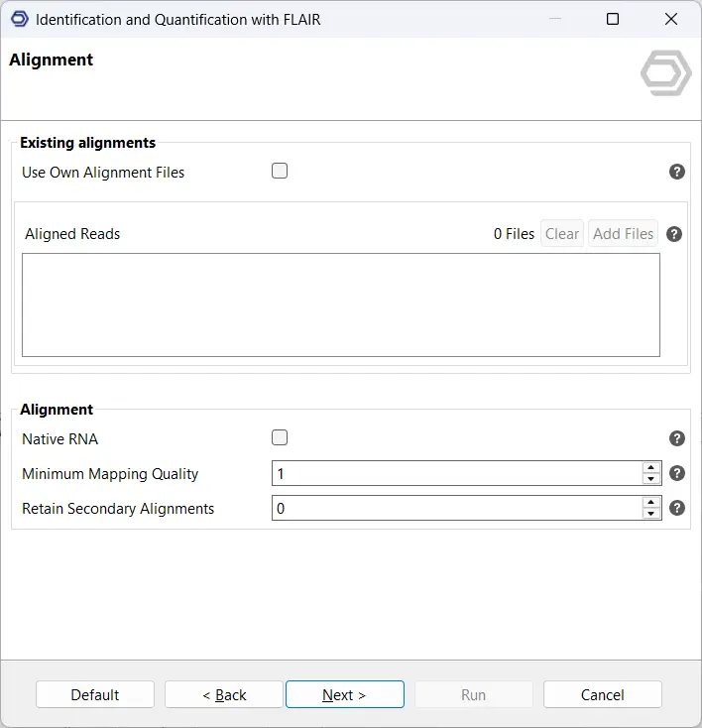Click the hexagon logo in the header
702x728 pixels.
(x=665, y=75)
